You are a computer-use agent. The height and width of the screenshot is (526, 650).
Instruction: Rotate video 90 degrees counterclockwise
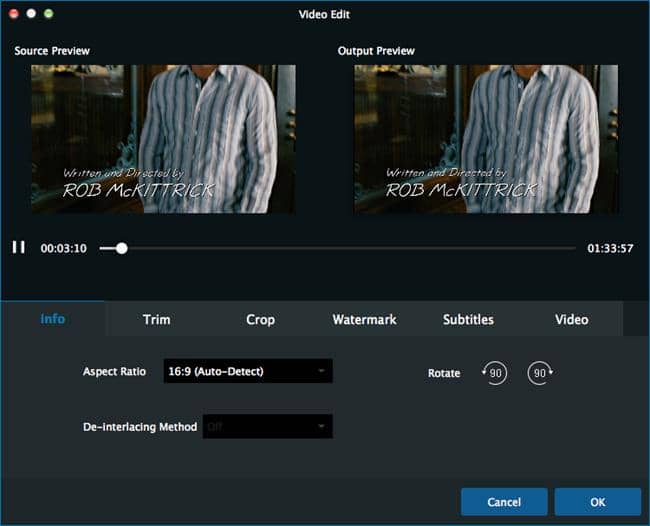tap(495, 373)
